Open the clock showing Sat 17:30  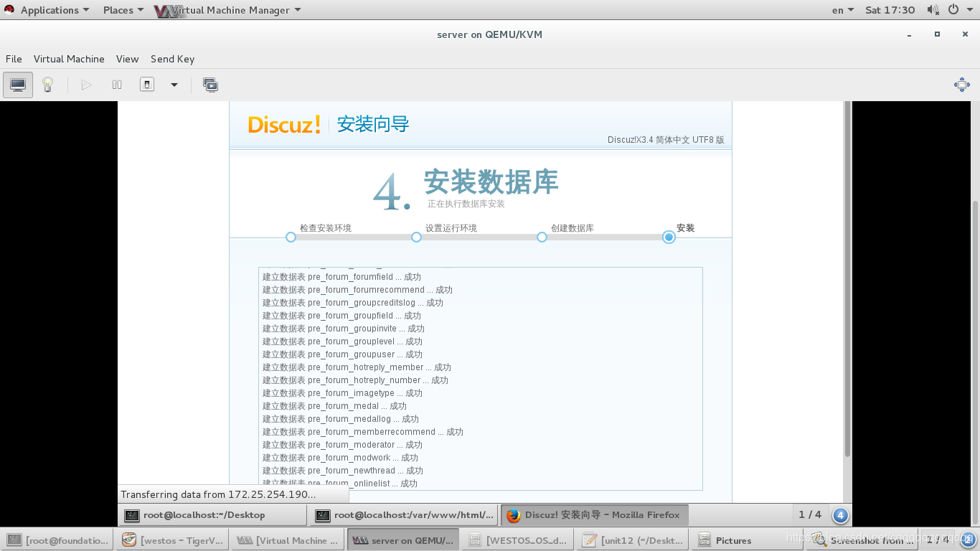(890, 10)
